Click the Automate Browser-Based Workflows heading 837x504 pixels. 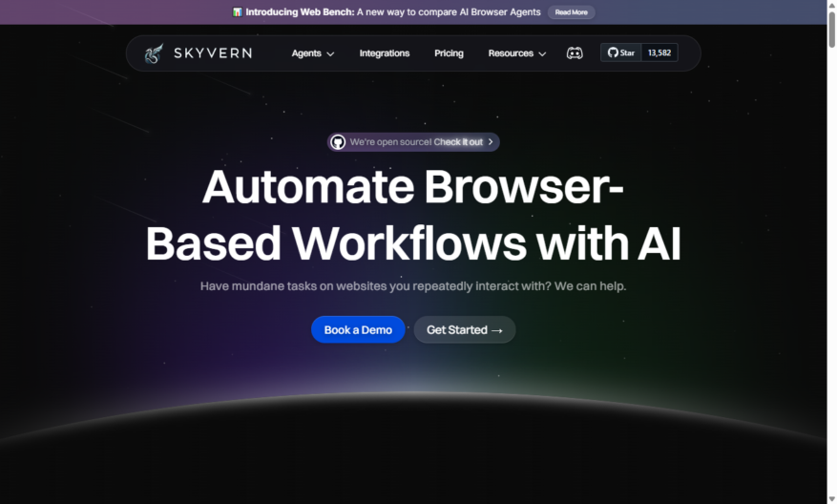[x=413, y=215]
